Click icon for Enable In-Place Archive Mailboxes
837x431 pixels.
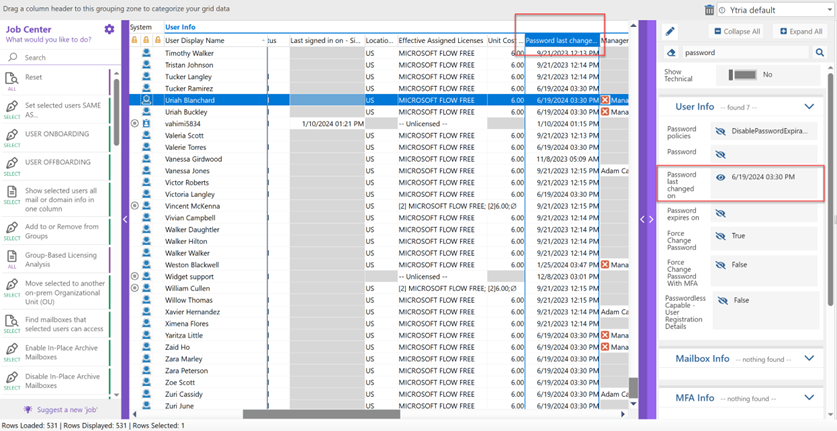tap(11, 349)
